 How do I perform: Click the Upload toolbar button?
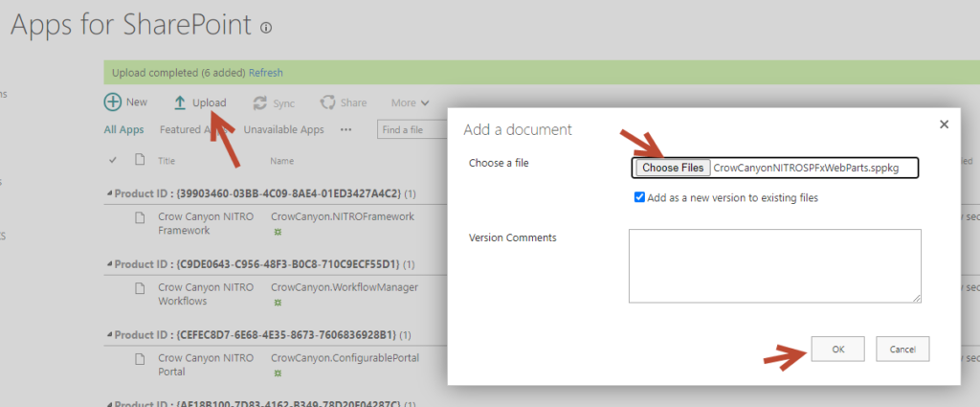(200, 103)
